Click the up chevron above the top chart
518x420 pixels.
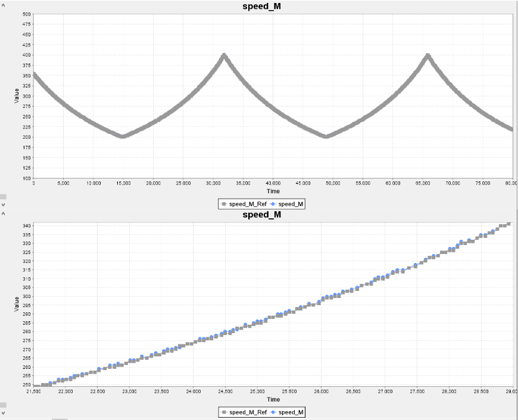pyautogui.click(x=3, y=5)
